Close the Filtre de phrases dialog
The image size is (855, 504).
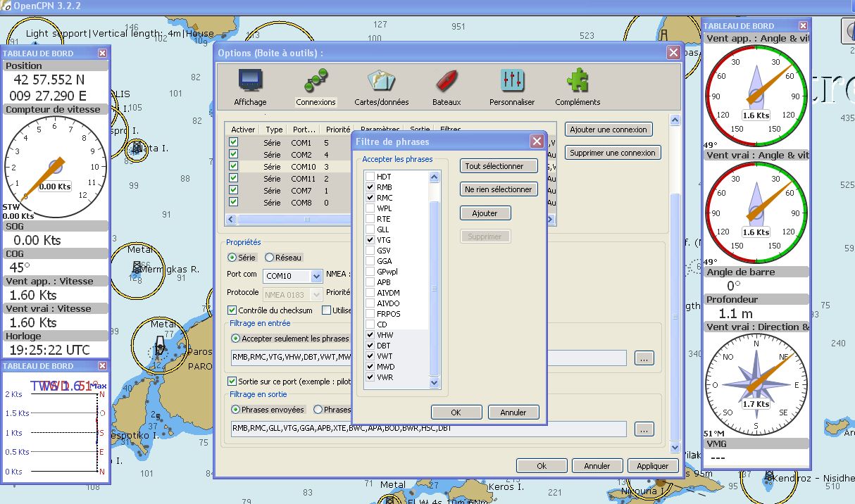[x=537, y=141]
